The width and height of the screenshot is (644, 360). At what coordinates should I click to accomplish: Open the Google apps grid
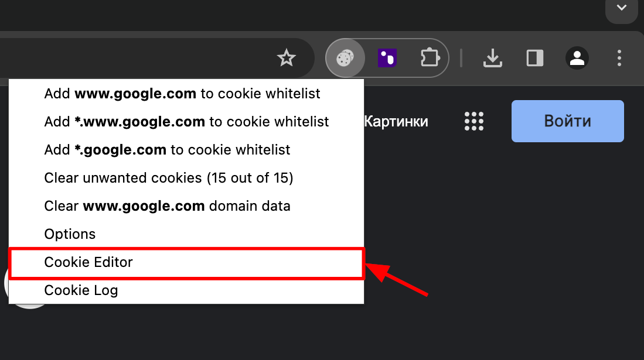pos(473,121)
